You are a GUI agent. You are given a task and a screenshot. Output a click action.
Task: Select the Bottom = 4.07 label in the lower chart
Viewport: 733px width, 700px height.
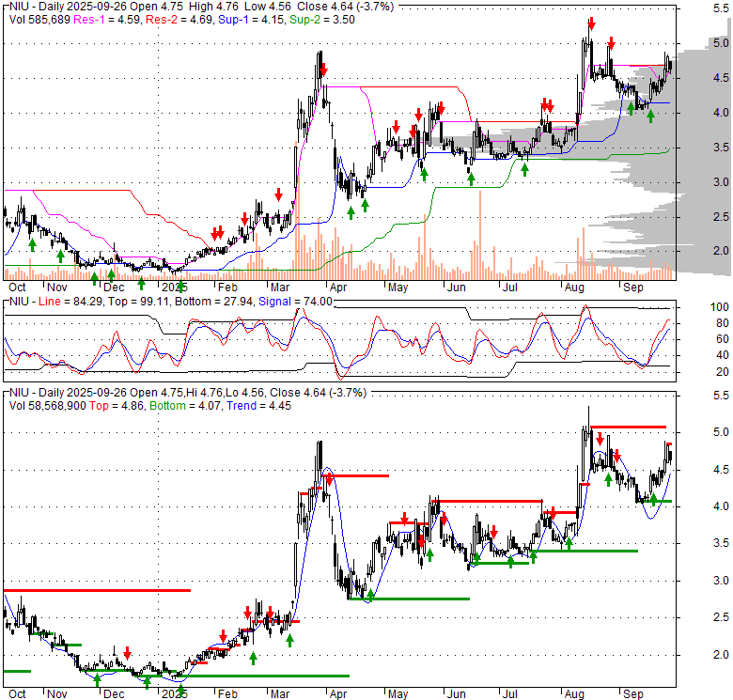coord(185,406)
